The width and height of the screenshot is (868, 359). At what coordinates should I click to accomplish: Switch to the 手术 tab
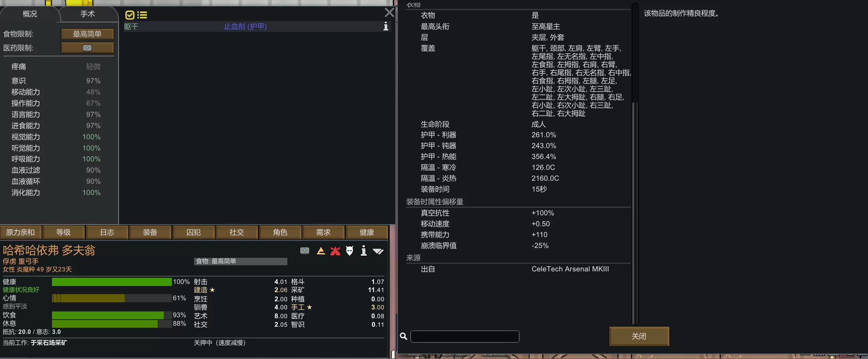coord(88,14)
